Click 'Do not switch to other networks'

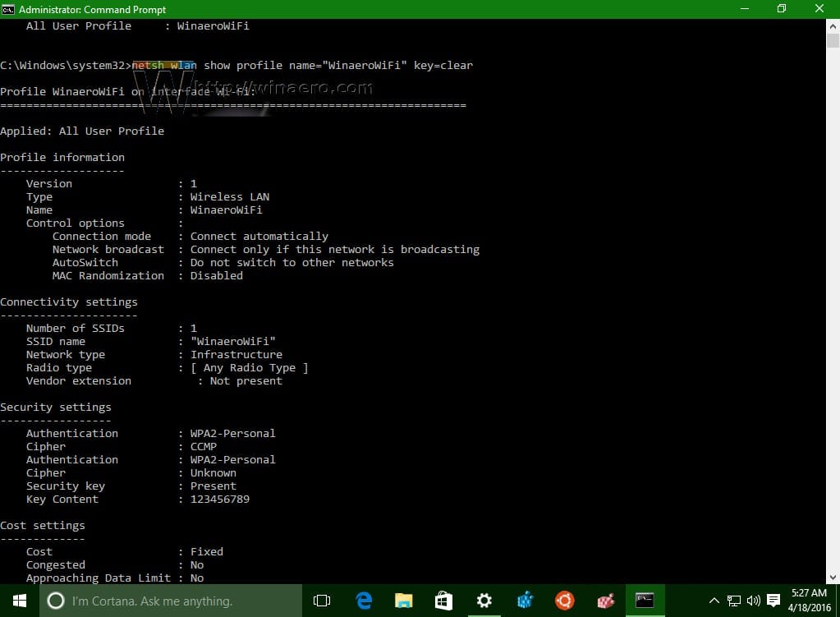click(x=292, y=263)
